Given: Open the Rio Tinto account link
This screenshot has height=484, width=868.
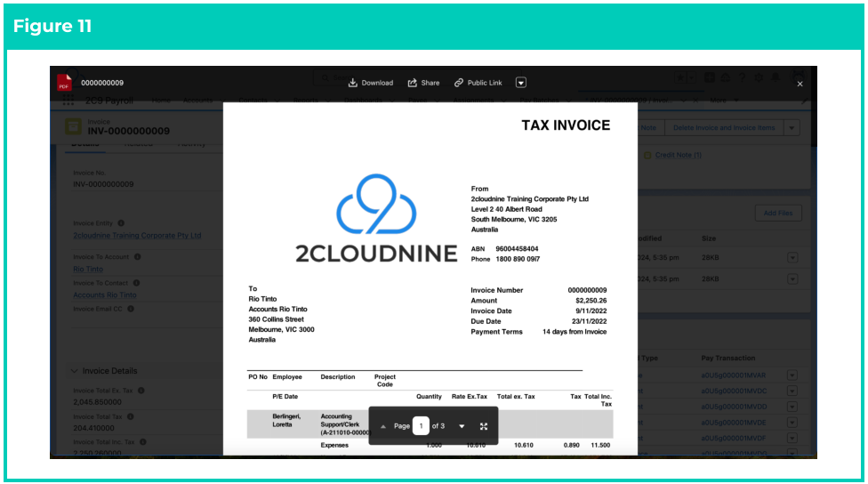Looking at the screenshot, I should point(88,269).
